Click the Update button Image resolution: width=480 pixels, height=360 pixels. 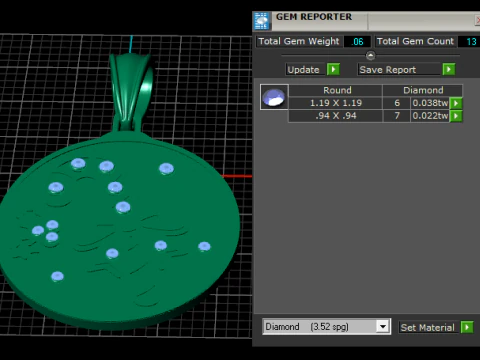pos(306,70)
